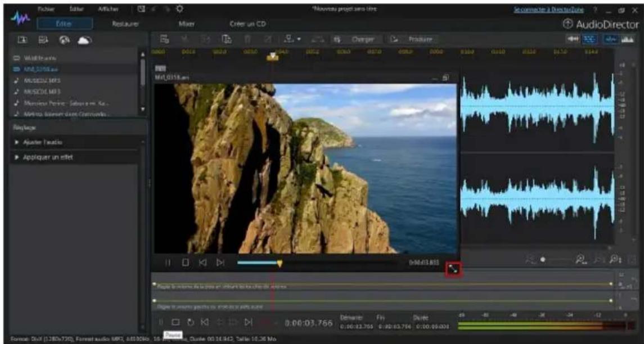Click the playhead marker on time ruler
Screen dimensions: 644x344
pyautogui.click(x=272, y=57)
